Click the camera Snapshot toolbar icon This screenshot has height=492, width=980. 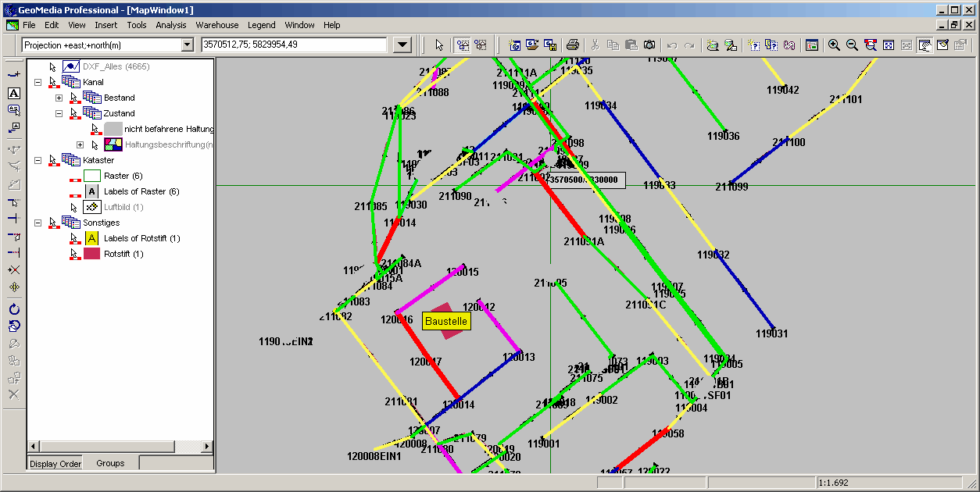(649, 45)
